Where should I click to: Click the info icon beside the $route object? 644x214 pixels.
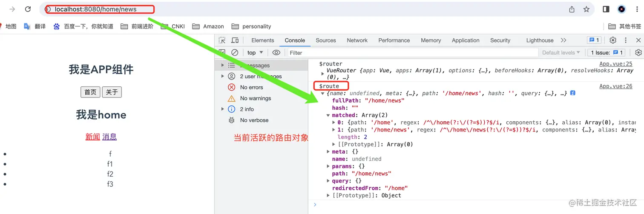573,93
